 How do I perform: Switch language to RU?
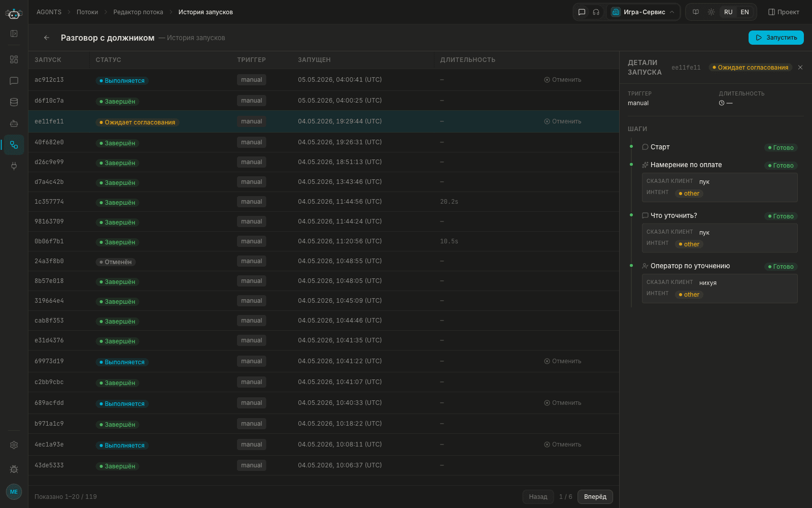[x=728, y=12]
